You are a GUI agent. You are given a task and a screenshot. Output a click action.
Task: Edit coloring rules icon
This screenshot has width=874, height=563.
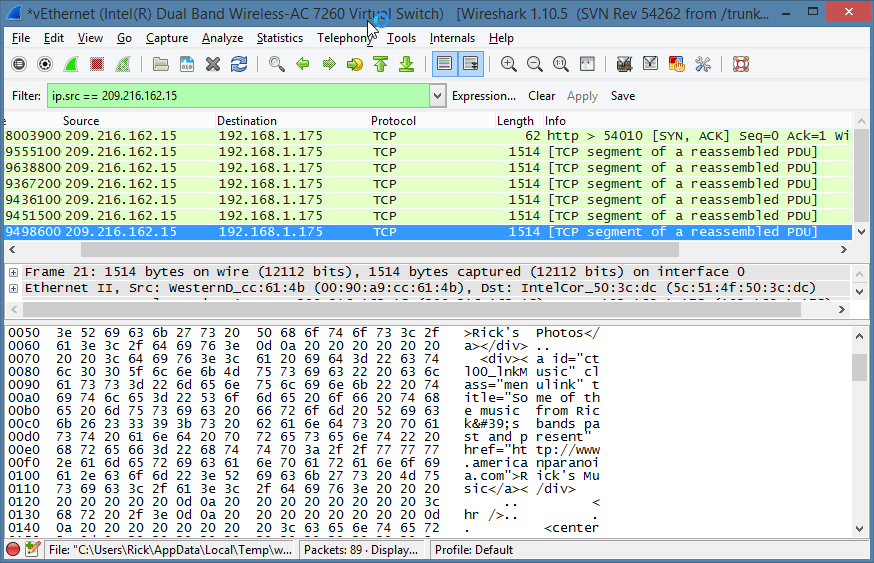676,64
